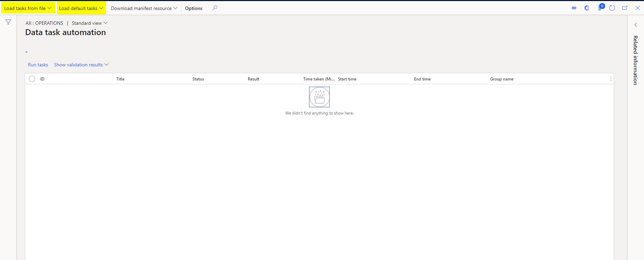
Task: Click the empty folder placeholder image
Action: (319, 97)
